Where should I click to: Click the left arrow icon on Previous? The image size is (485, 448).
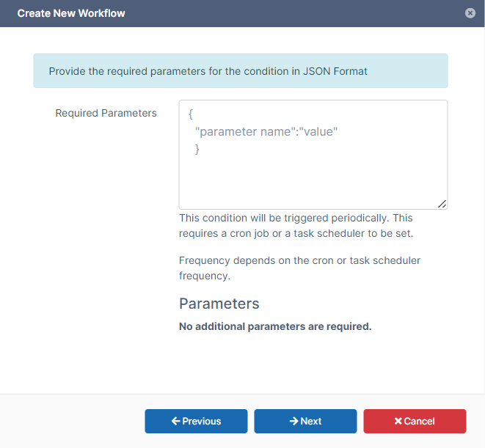tap(175, 422)
